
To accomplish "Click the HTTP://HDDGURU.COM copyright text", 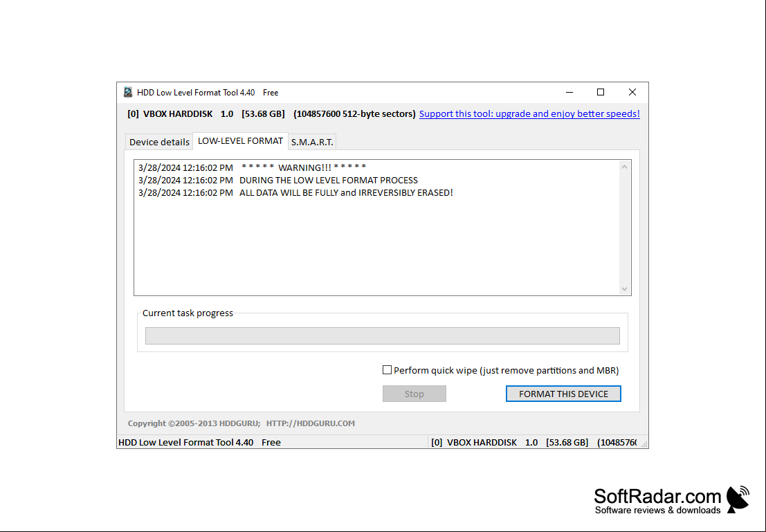I will (310, 423).
